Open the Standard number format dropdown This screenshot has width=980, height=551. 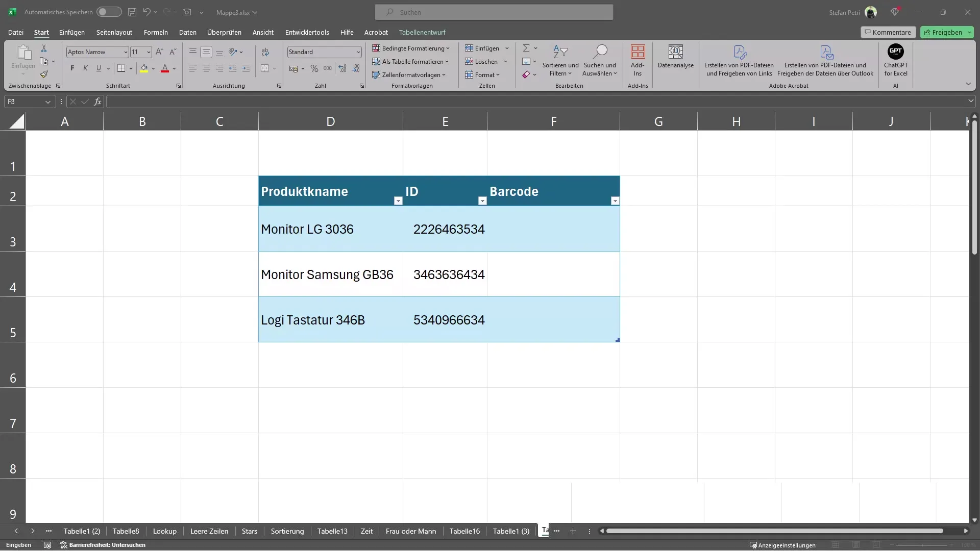(x=358, y=52)
